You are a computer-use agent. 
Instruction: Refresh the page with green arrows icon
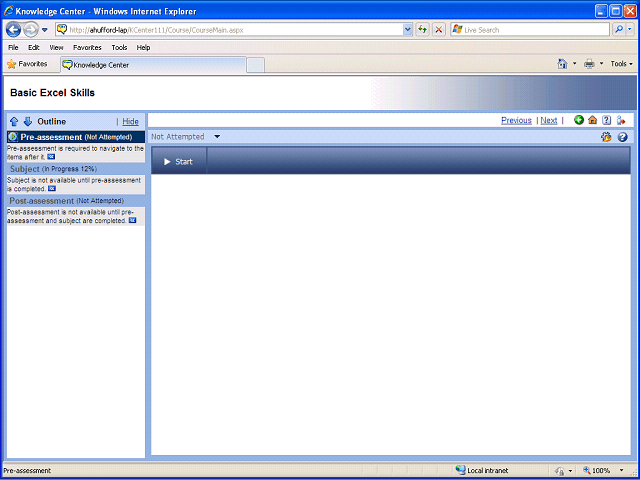click(422, 29)
